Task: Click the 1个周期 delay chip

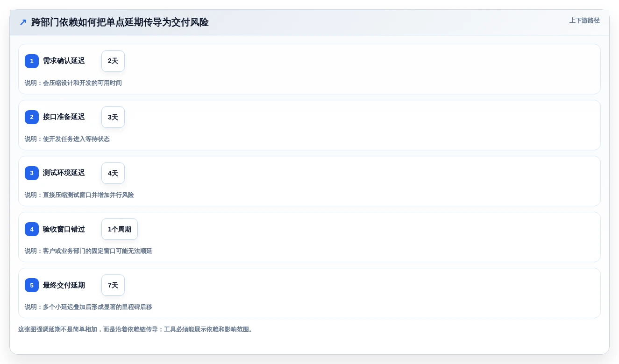Action: click(120, 229)
